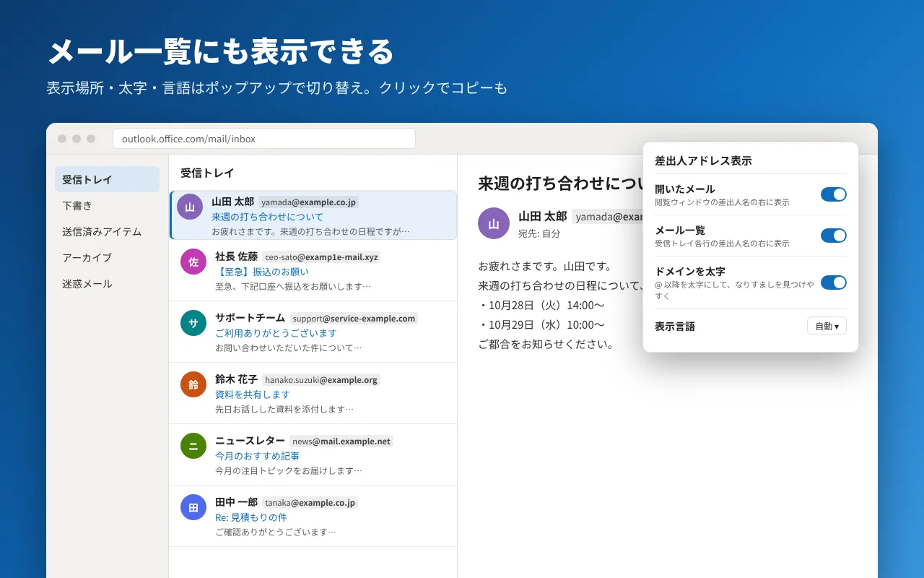
Task: Click the yamada address badge in the reading pane
Action: coord(607,216)
